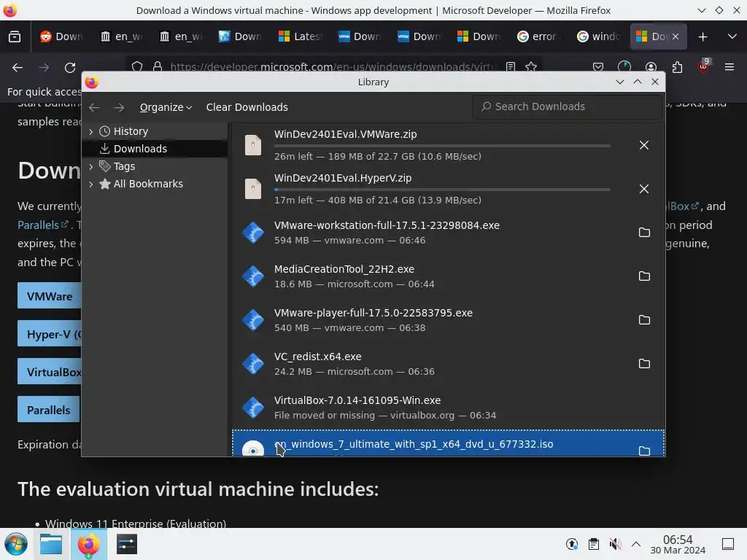Click the MediaCreationTool_22H2.exe installer icon
747x560 pixels.
point(253,276)
